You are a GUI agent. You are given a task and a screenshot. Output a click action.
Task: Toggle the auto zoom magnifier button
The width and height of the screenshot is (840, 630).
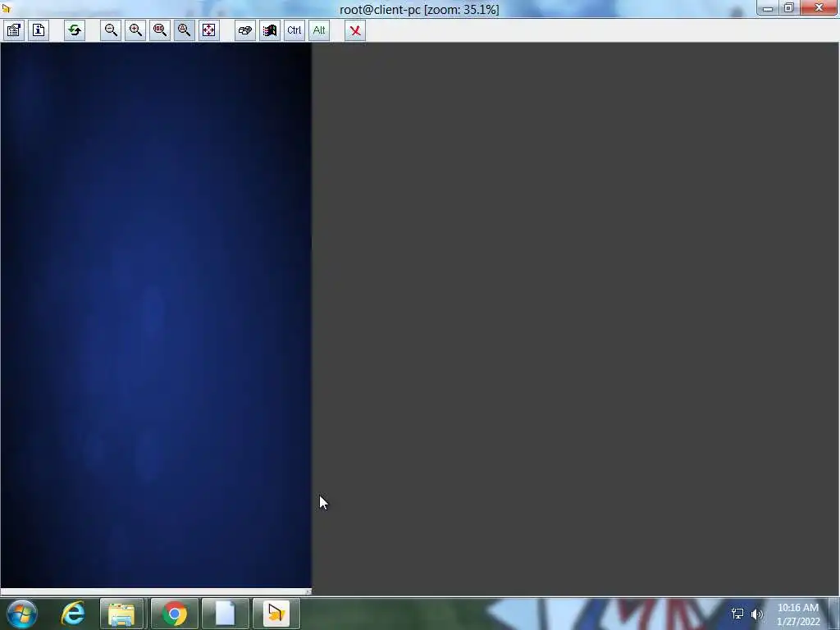pos(184,30)
